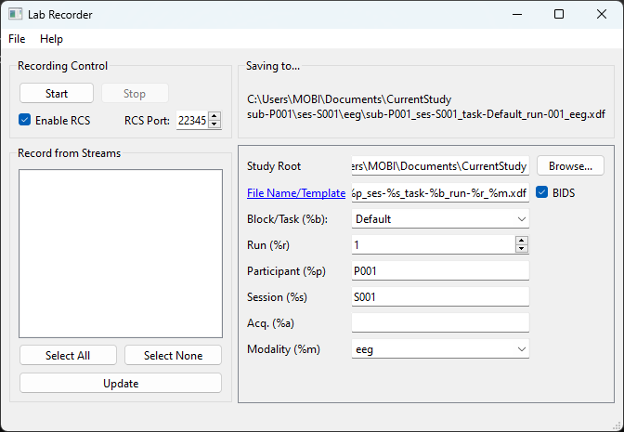Maximize the Lab Recorder window
The image size is (624, 432).
point(559,14)
